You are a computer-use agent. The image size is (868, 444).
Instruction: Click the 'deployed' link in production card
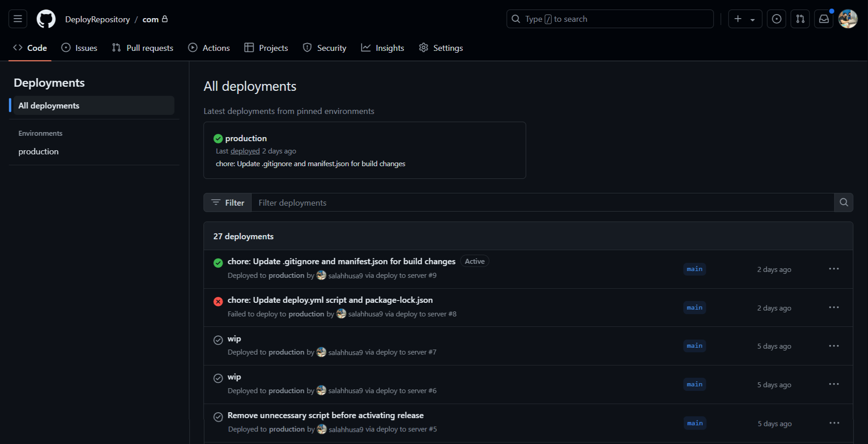(x=245, y=151)
